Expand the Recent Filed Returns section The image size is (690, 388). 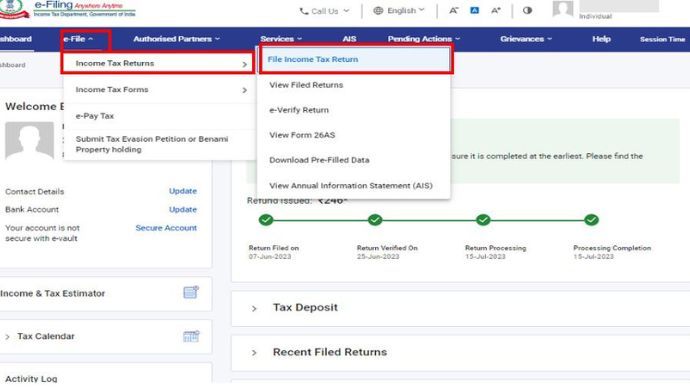coord(254,353)
